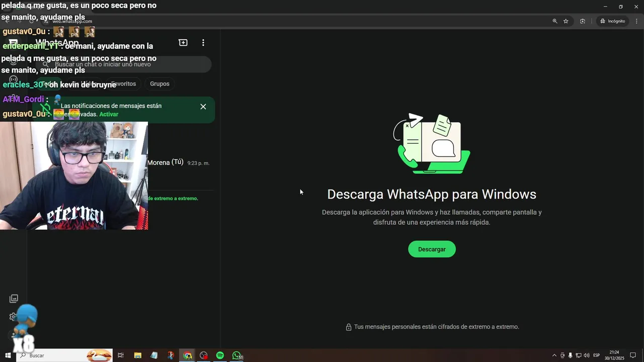644x362 pixels.
Task: Open the network tray icon
Action: [x=579, y=355]
